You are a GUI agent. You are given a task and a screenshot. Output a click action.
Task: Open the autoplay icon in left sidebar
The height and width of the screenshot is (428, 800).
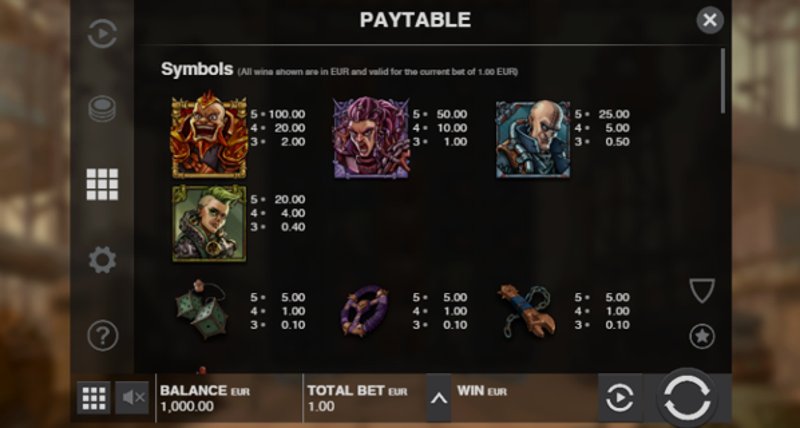[x=102, y=34]
